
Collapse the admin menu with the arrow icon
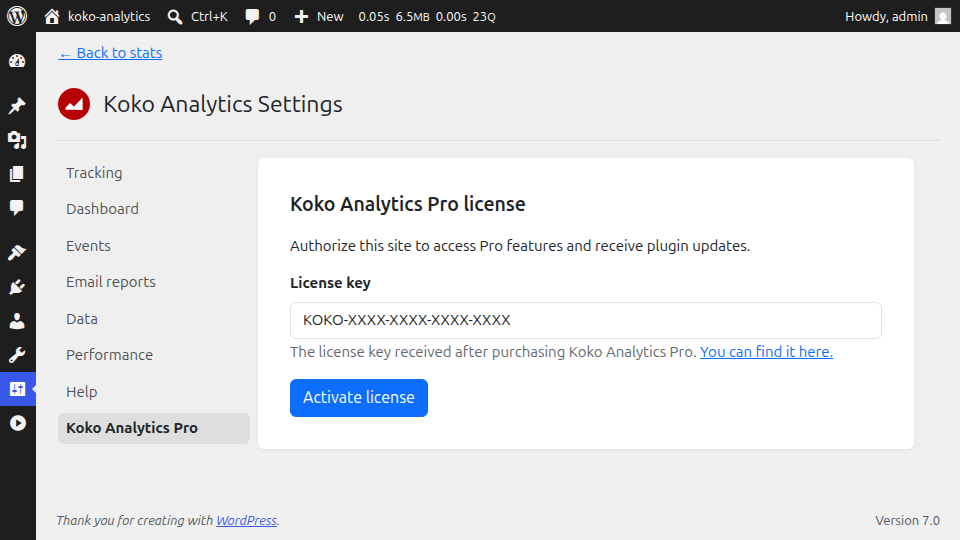pos(17,423)
